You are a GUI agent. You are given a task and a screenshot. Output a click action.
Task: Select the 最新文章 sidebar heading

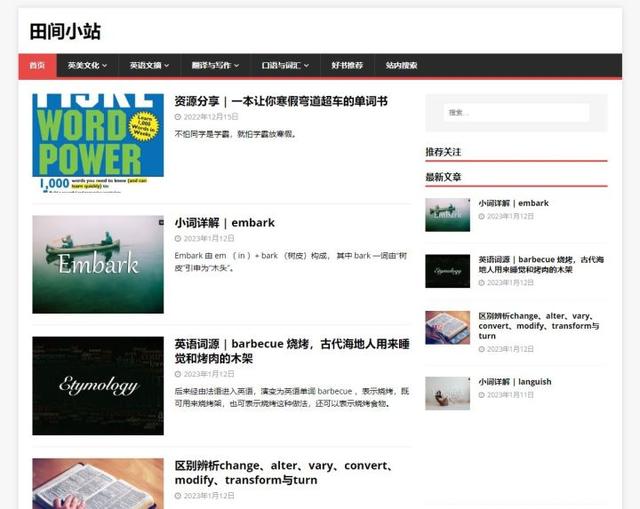coord(443,177)
